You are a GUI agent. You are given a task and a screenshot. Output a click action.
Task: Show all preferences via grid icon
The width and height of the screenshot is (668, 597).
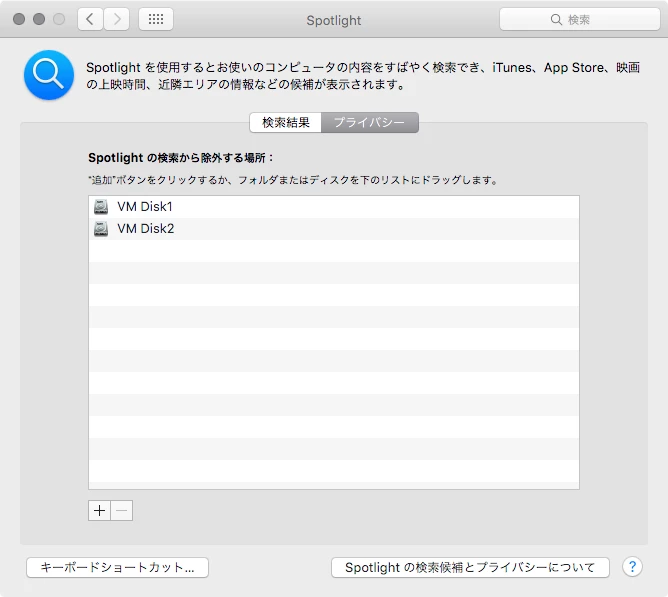point(156,19)
